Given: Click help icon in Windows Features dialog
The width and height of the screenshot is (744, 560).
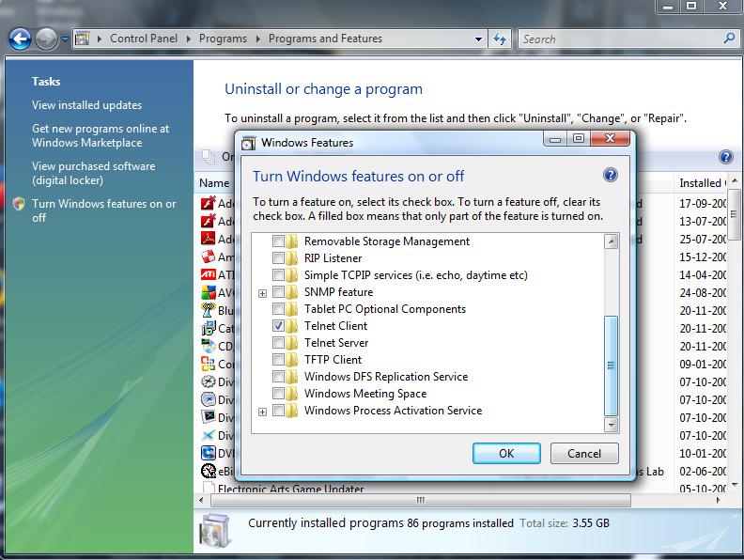Looking at the screenshot, I should tap(611, 176).
